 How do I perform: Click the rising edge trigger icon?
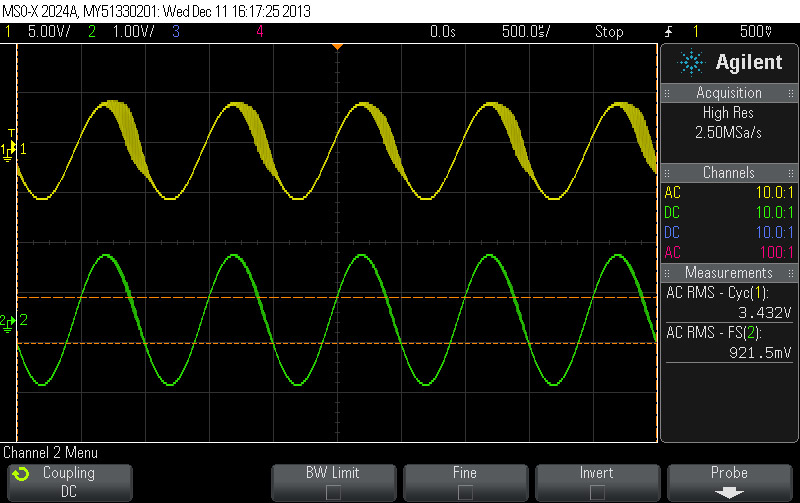[668, 32]
